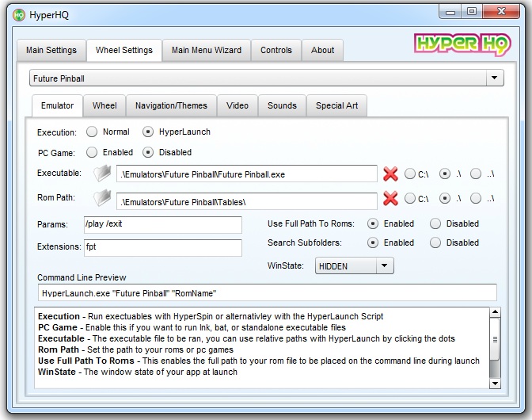
Task: Choose the ..\ parent path for Rom Path
Action: tap(476, 198)
